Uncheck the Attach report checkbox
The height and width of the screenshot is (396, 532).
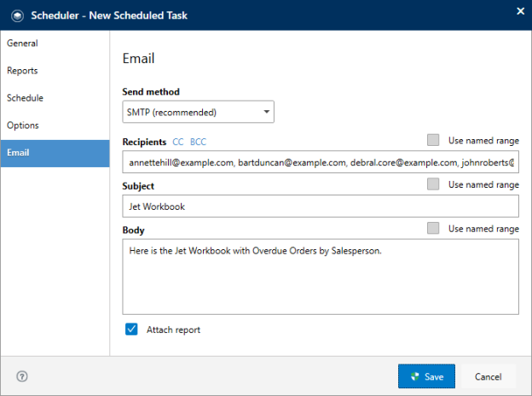click(131, 329)
